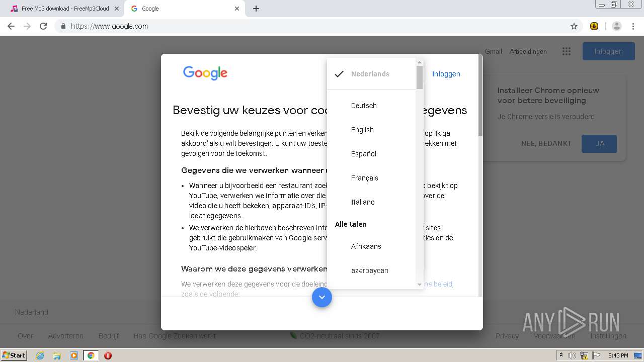Show hidden tray icons arrow
Image resolution: width=644 pixels, height=362 pixels.
(x=561, y=355)
